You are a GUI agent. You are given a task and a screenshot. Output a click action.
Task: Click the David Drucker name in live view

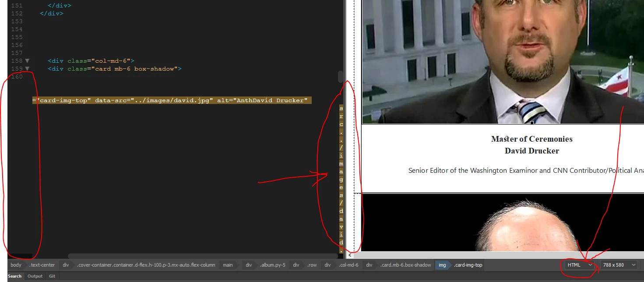point(532,151)
